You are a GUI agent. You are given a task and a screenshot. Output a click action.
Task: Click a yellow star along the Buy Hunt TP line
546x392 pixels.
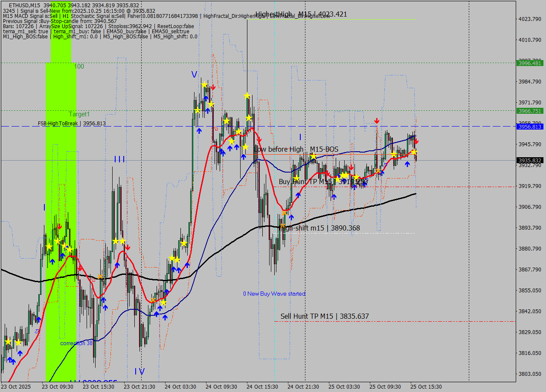coord(344,175)
